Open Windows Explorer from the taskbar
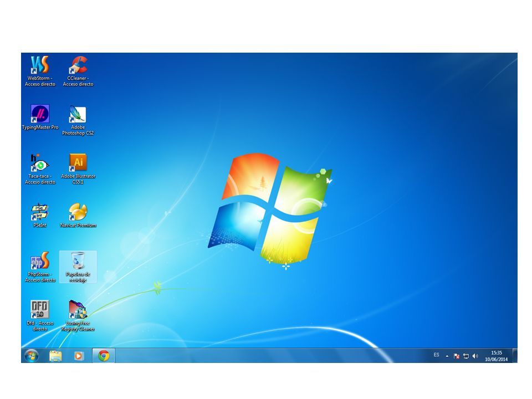Image resolution: width=532 pixels, height=399 pixels. coord(55,356)
